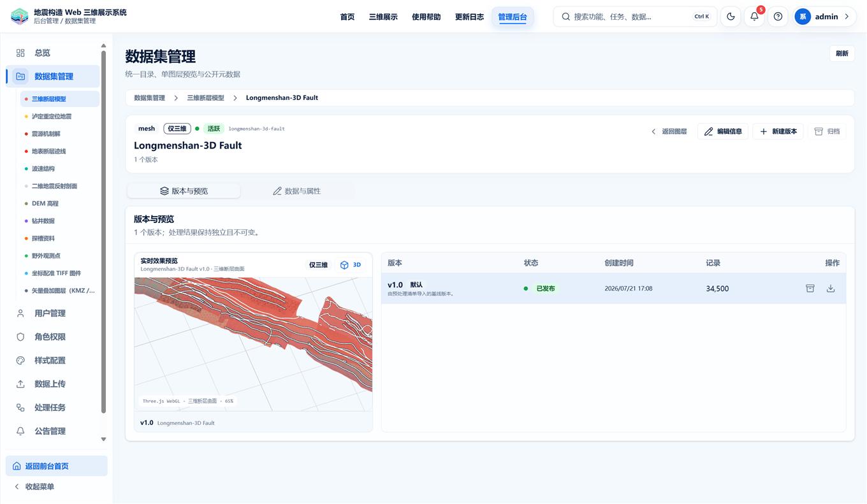
Task: Click 三维断层模型 breadcrumb link
Action: (x=205, y=97)
